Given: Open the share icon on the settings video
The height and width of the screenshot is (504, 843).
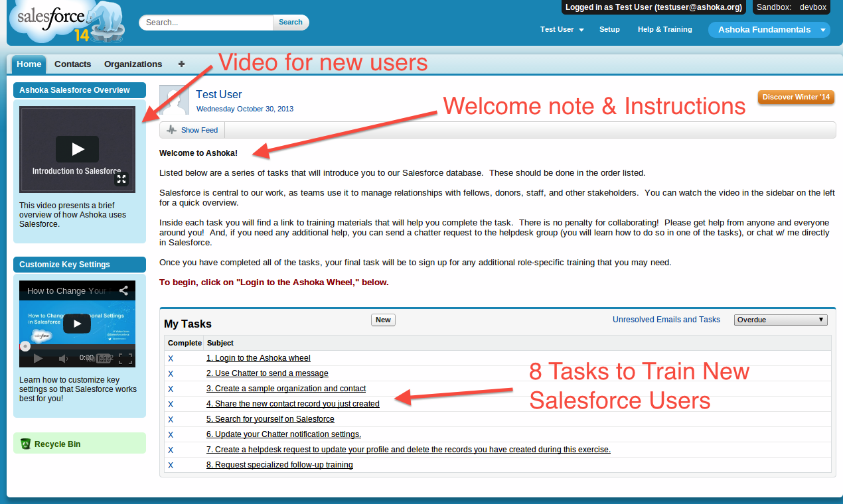Looking at the screenshot, I should (123, 290).
